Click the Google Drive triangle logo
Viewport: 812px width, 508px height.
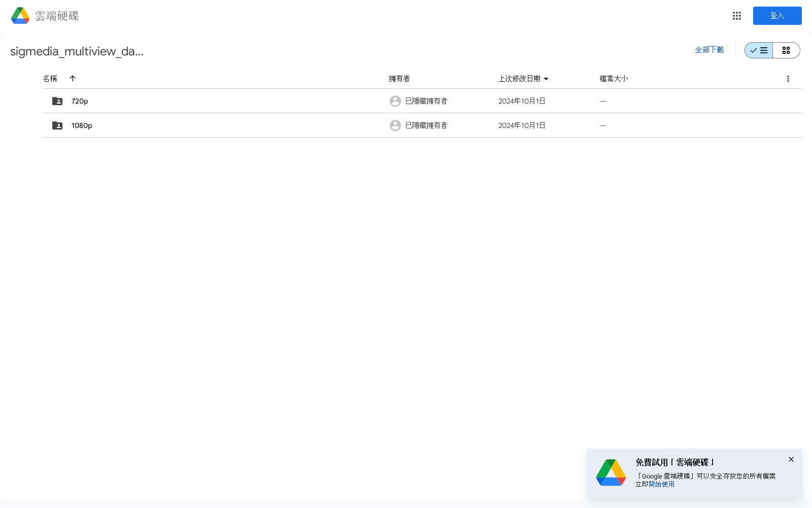tap(19, 15)
